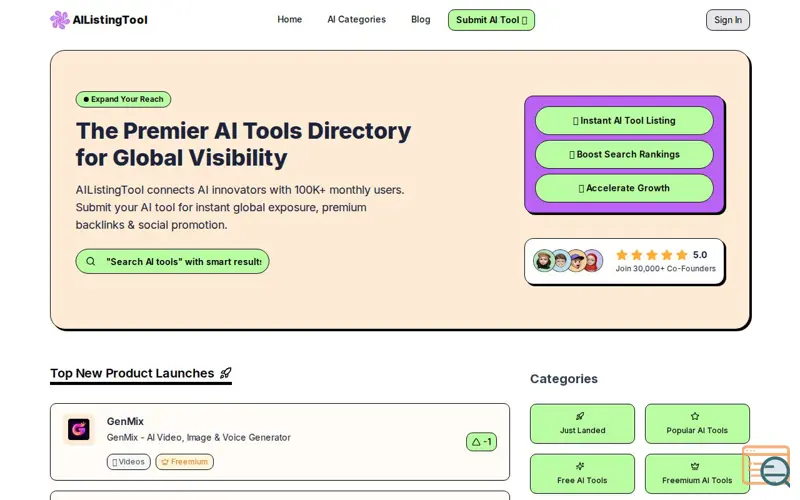This screenshot has height=500, width=800.
Task: Open the GenMix logo thumbnail
Action: coord(79,429)
